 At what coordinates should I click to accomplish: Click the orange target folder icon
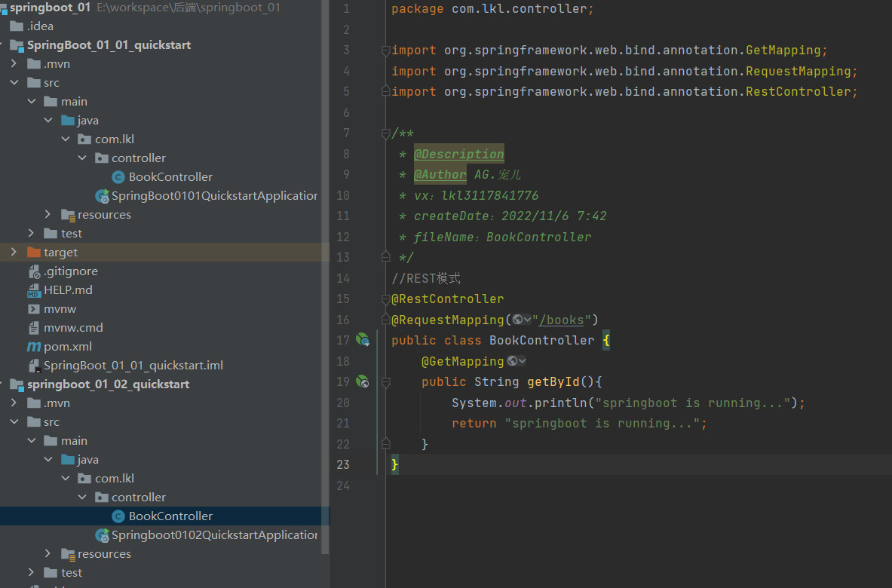pyautogui.click(x=34, y=252)
